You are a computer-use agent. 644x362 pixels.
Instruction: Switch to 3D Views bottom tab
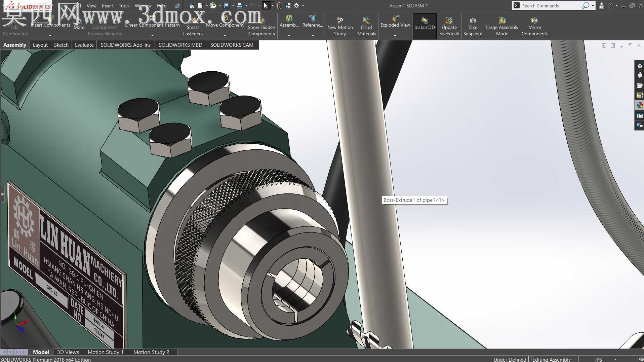coord(68,352)
